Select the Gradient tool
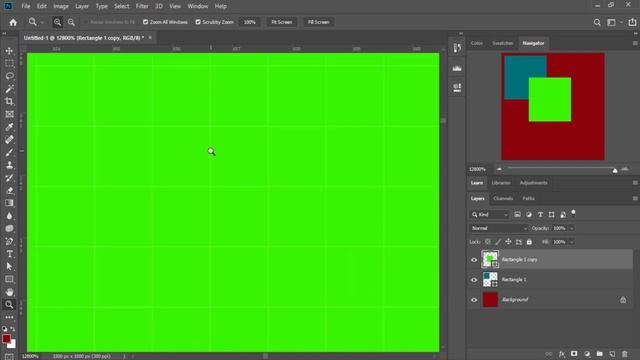 tap(9, 203)
